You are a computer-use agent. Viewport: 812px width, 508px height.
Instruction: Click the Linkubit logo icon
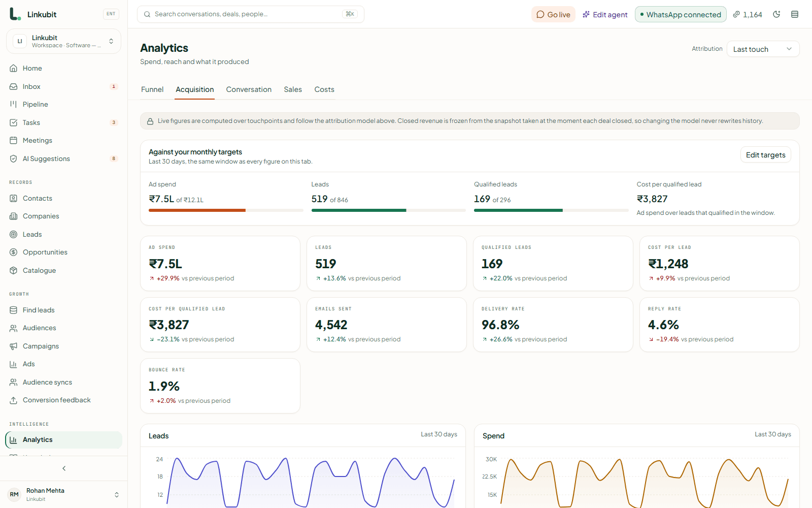click(15, 14)
